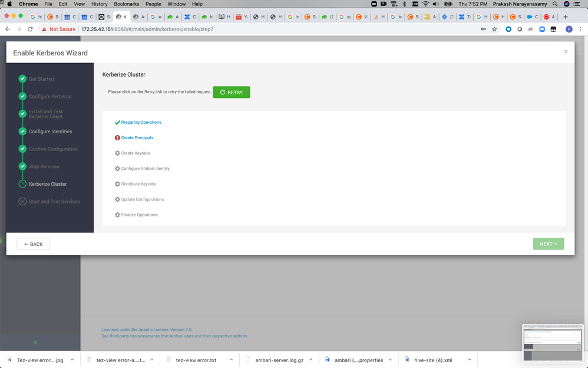The width and height of the screenshot is (588, 368).
Task: Close the Enable Kerberos Wizard dialog
Action: (x=566, y=52)
